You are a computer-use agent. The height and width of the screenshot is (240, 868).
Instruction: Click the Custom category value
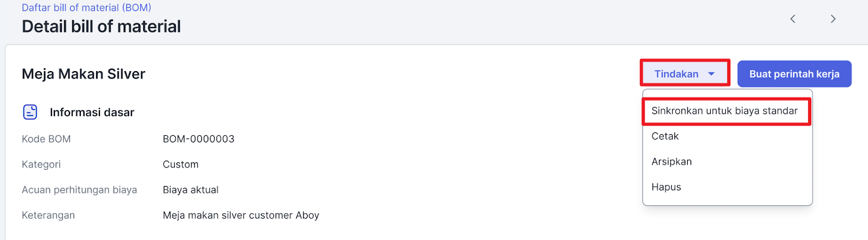(181, 165)
